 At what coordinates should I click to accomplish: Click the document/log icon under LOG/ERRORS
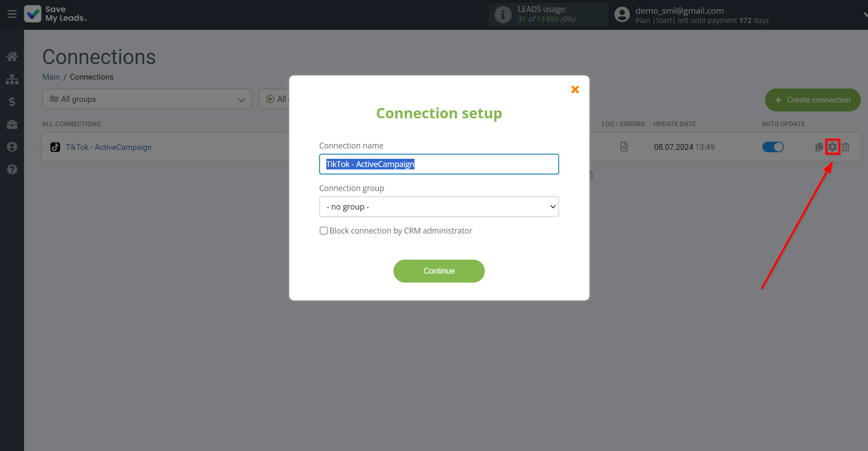(x=624, y=147)
